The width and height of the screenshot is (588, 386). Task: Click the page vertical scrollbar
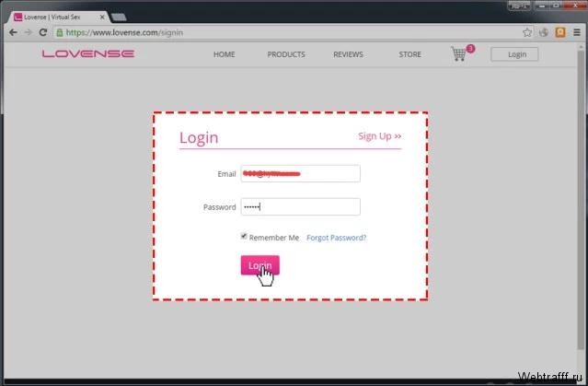pos(581,199)
